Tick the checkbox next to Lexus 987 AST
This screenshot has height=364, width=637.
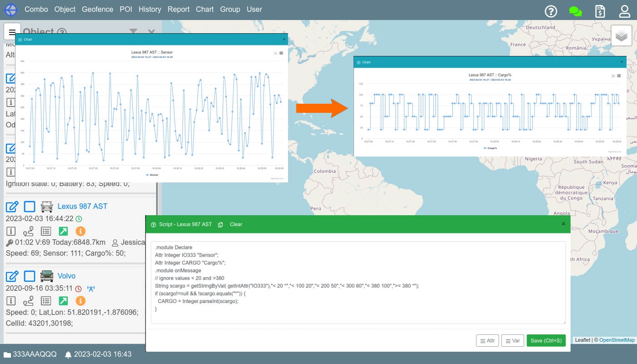click(30, 207)
